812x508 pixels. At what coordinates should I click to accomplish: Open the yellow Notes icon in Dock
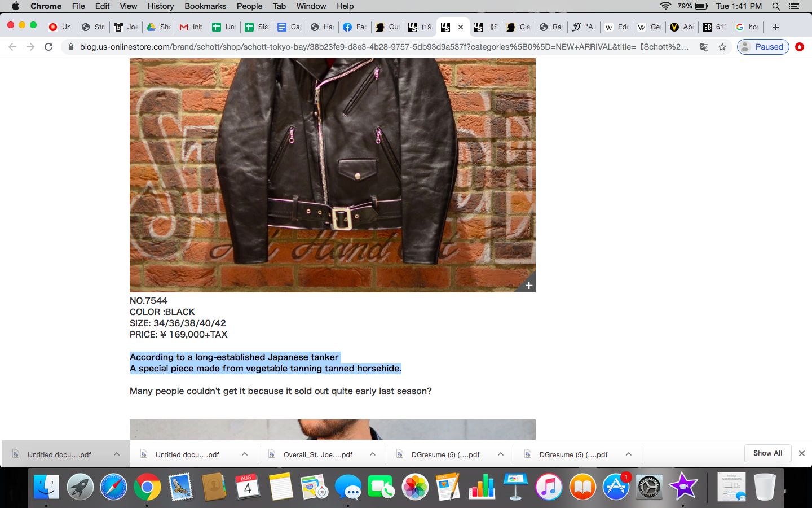click(281, 487)
